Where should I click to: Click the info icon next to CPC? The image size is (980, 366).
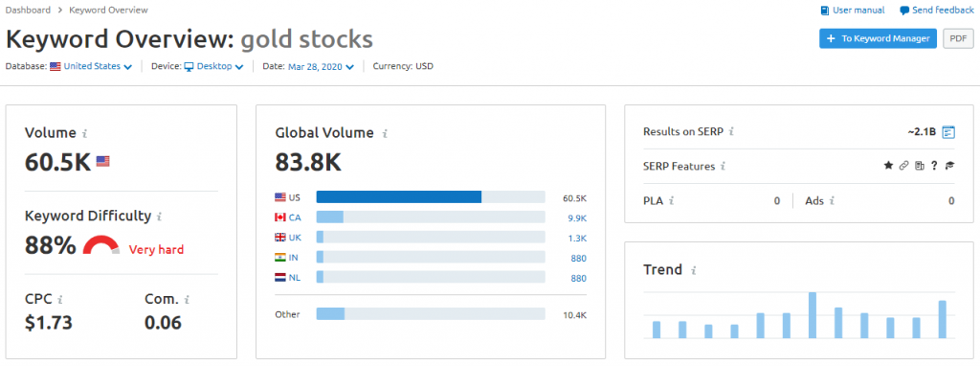[59, 299]
